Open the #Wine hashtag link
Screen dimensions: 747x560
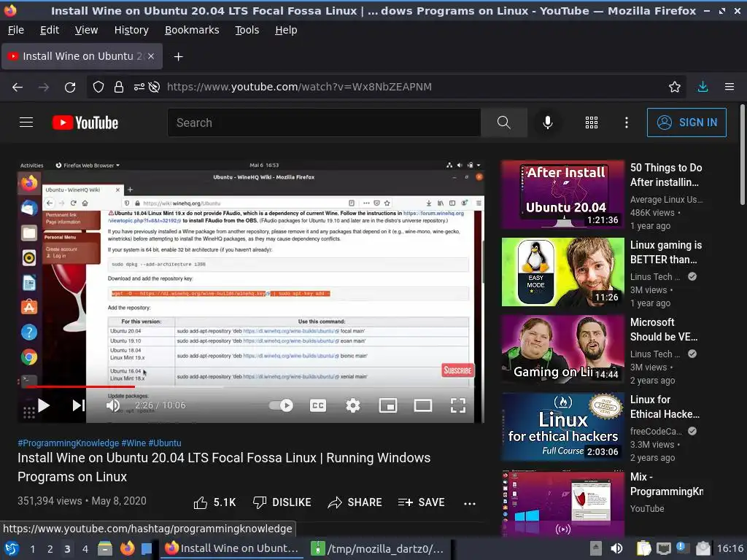coord(133,443)
